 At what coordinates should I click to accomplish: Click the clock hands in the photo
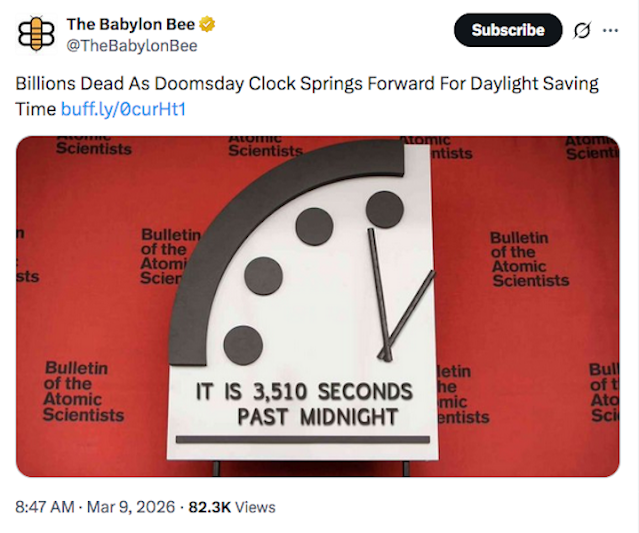coord(392,300)
